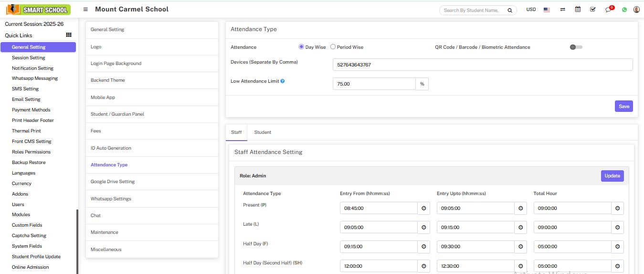Click Update button for Admin role
644x274 pixels.
pyautogui.click(x=612, y=176)
